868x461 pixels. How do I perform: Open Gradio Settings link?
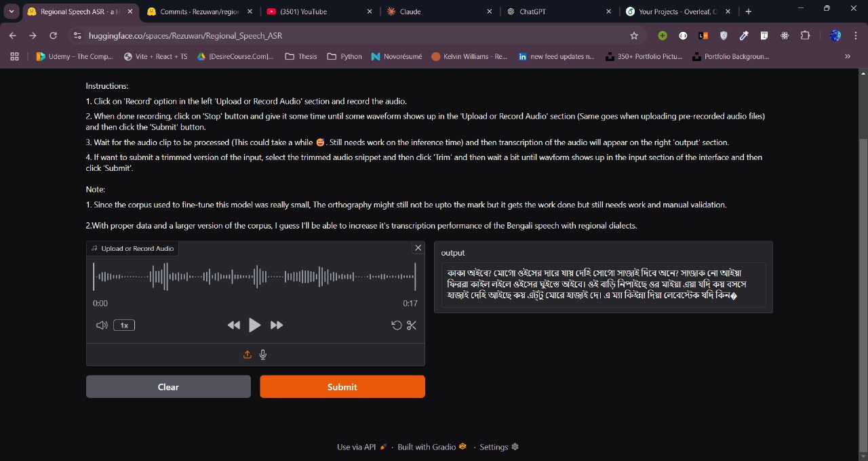[499, 447]
